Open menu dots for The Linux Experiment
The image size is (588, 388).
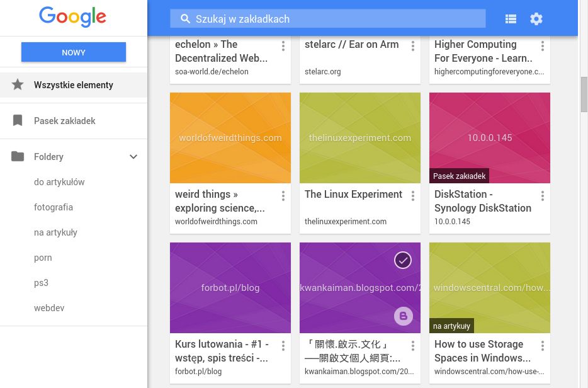coord(413,196)
